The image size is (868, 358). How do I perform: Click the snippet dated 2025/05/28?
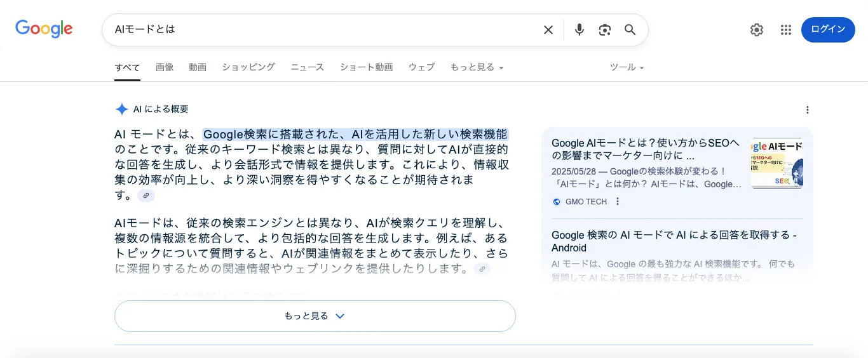point(646,178)
